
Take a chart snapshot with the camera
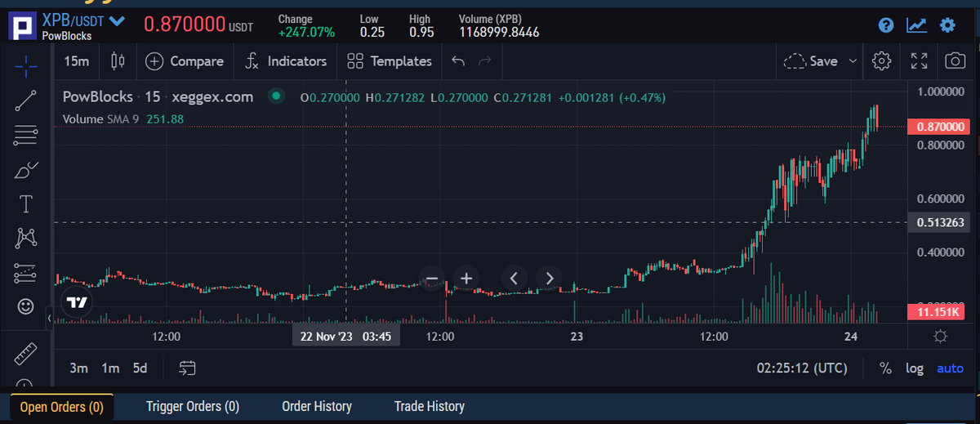click(x=953, y=61)
